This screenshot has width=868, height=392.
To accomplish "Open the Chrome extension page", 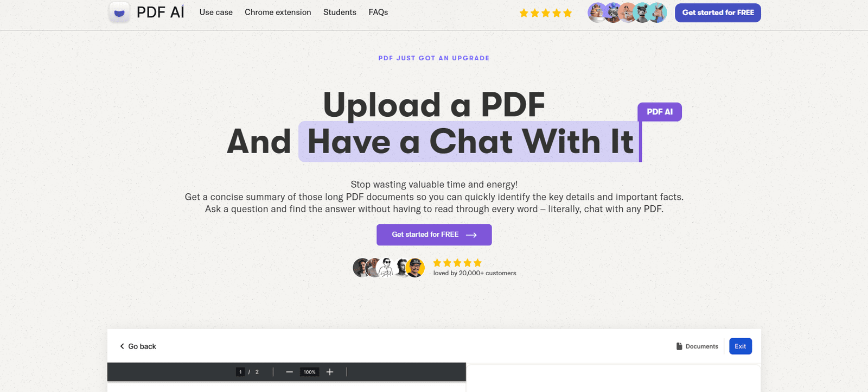I will tap(278, 12).
